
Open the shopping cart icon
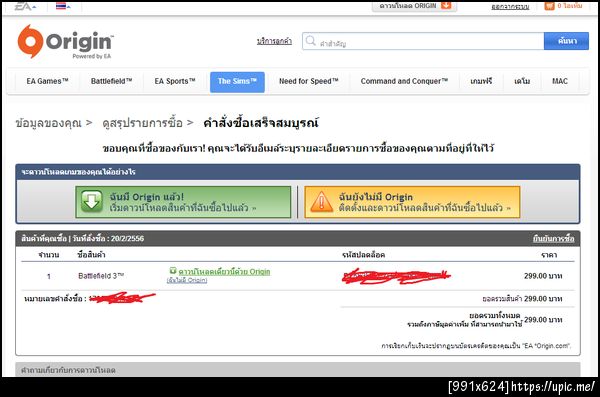point(549,6)
